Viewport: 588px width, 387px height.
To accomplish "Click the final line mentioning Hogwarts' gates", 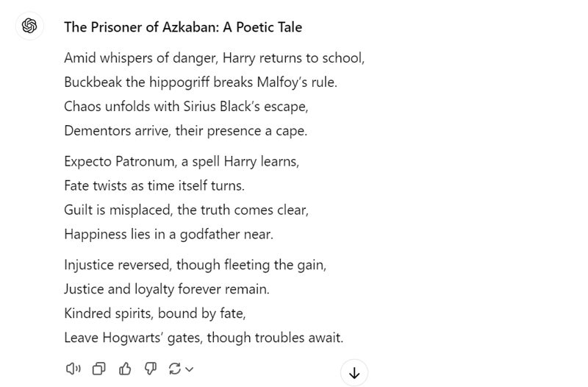I will 204,338.
